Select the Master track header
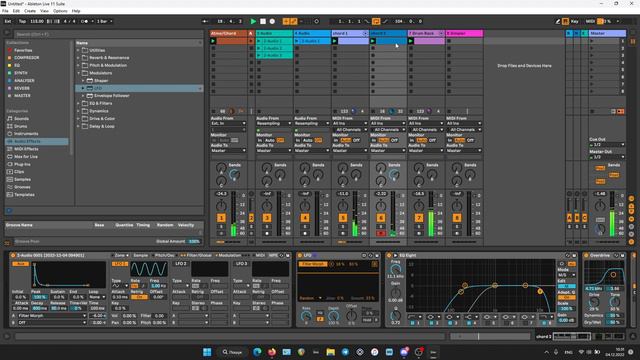Image resolution: width=640 pixels, height=360 pixels. pos(607,33)
